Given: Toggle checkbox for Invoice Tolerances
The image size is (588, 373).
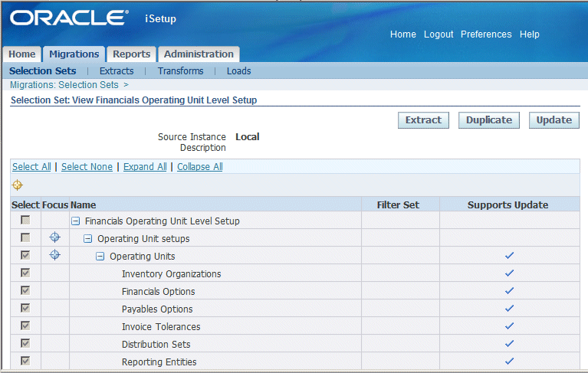Looking at the screenshot, I should [x=25, y=326].
